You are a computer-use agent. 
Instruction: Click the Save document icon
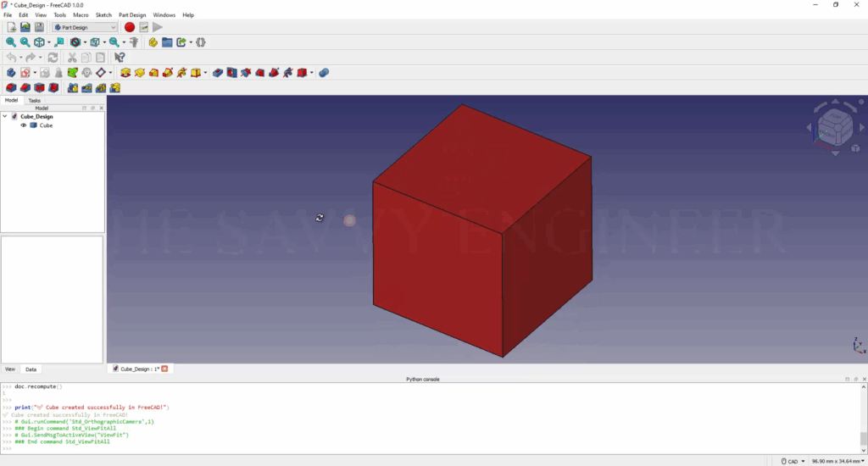[39, 27]
